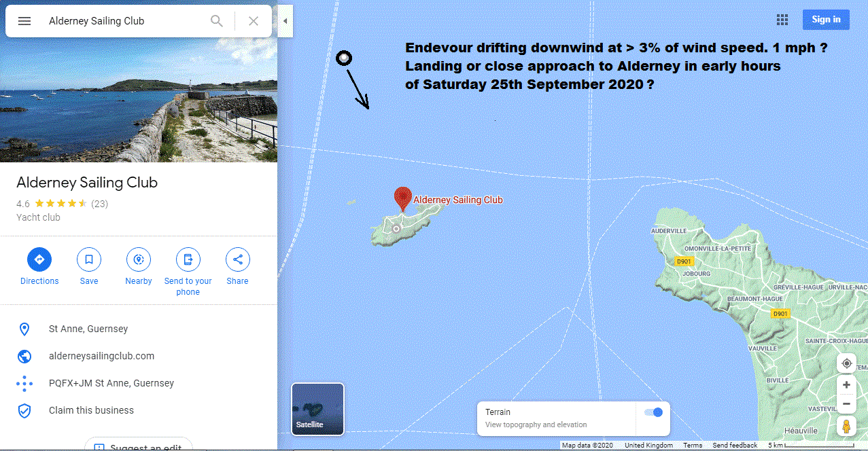Zoom out with the minus button
This screenshot has width=868, height=451.
[x=846, y=404]
